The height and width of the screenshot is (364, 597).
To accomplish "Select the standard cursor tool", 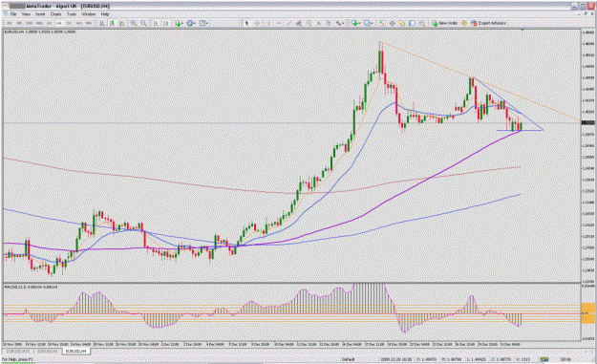I will (246, 23).
